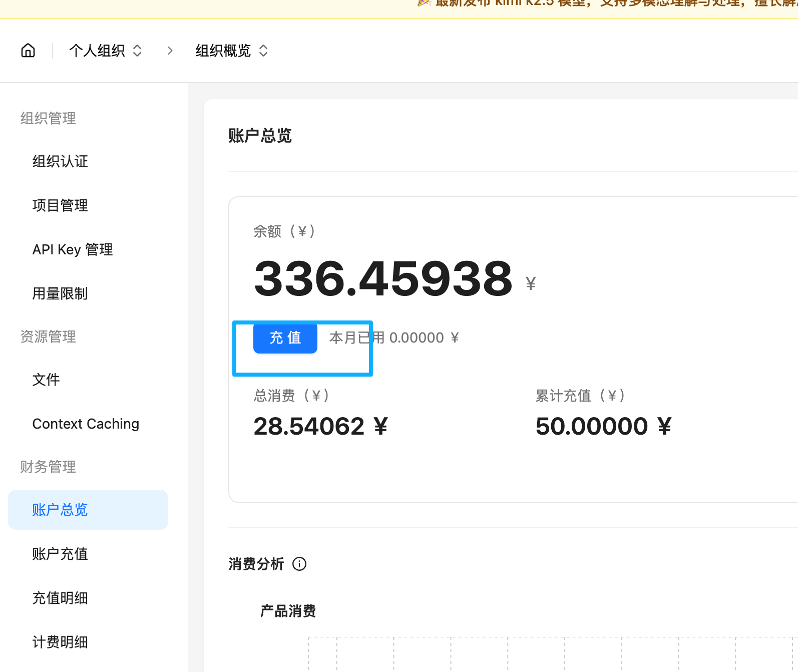798x672 pixels.
Task: Expand the 组织概览 page selector
Action: coord(232,51)
